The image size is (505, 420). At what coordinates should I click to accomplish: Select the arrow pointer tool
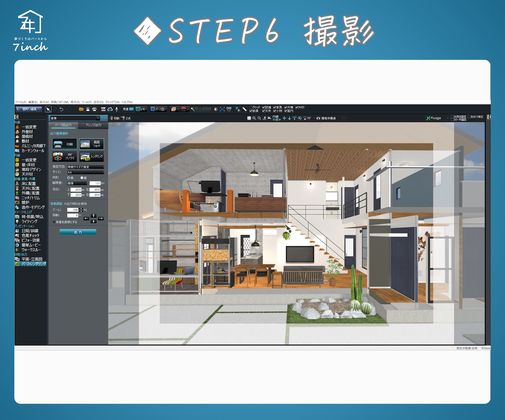click(48, 109)
